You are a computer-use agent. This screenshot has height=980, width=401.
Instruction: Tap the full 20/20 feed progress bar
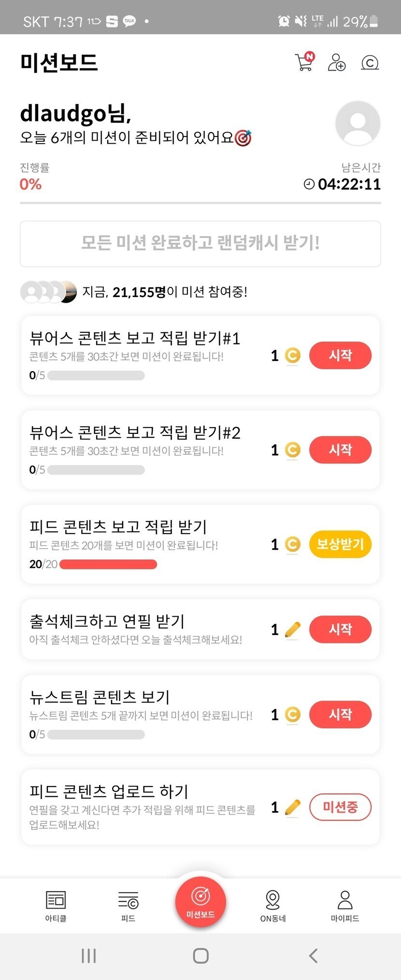(108, 564)
